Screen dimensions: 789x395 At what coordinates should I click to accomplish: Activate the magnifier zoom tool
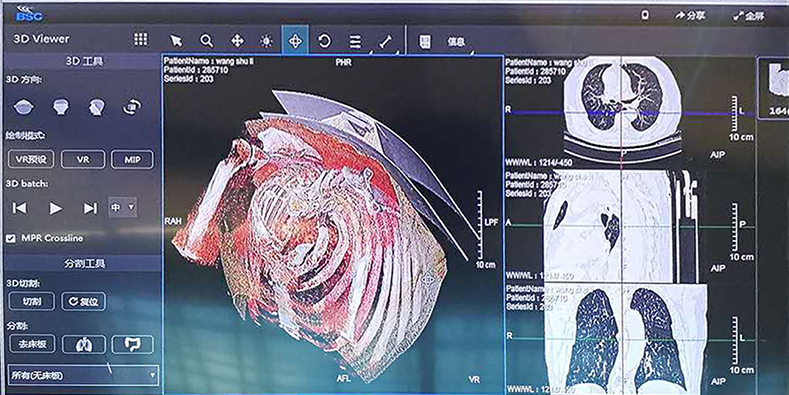[x=206, y=41]
